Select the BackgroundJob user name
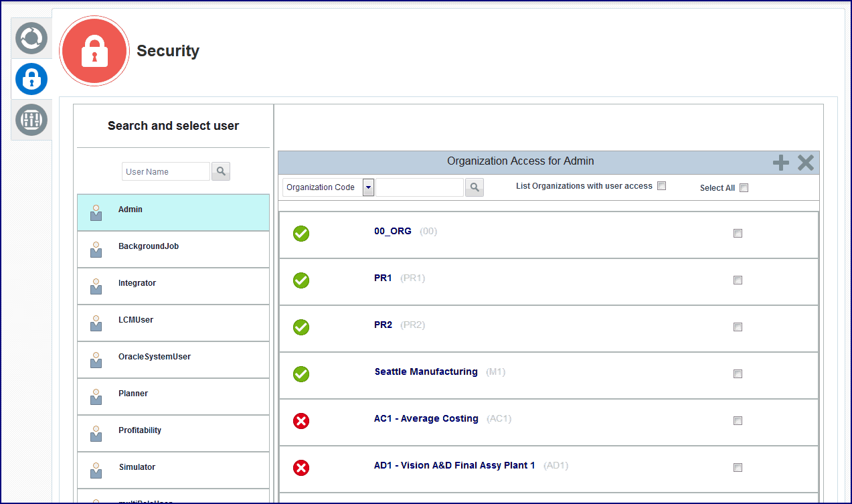Screen dimensions: 852x504 tap(149, 246)
